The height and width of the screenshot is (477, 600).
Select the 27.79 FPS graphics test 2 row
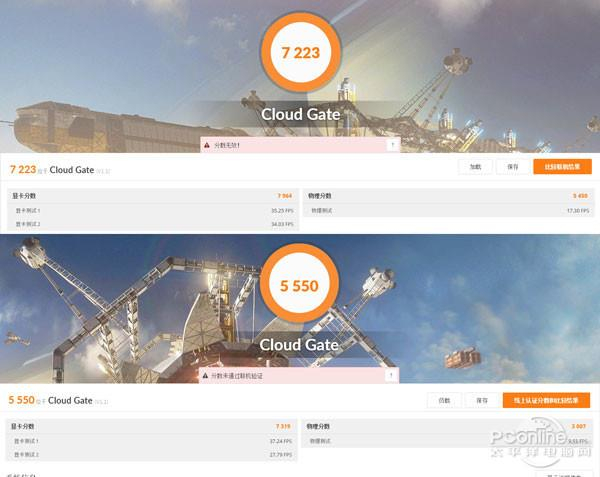[152, 454]
